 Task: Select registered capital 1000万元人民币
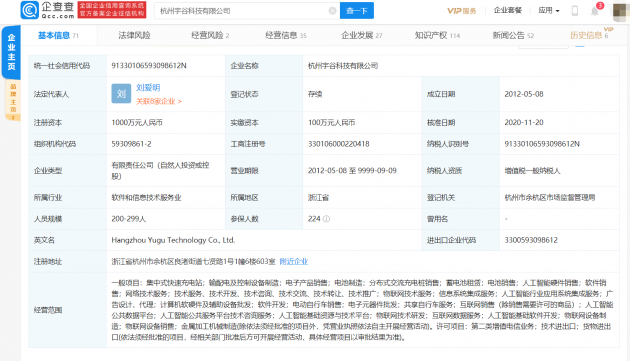[137, 123]
